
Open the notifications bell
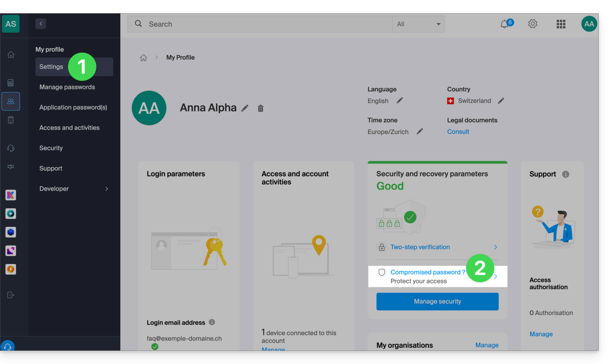click(x=505, y=24)
